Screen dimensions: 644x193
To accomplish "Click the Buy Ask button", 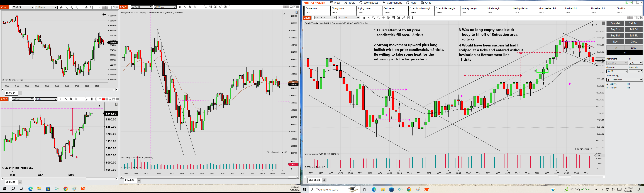I will coord(615,29).
